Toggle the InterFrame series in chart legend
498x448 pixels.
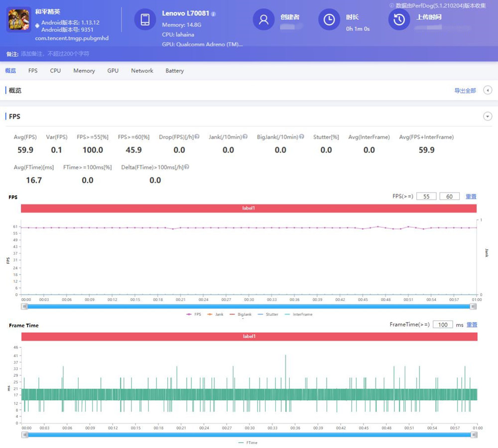tap(298, 314)
